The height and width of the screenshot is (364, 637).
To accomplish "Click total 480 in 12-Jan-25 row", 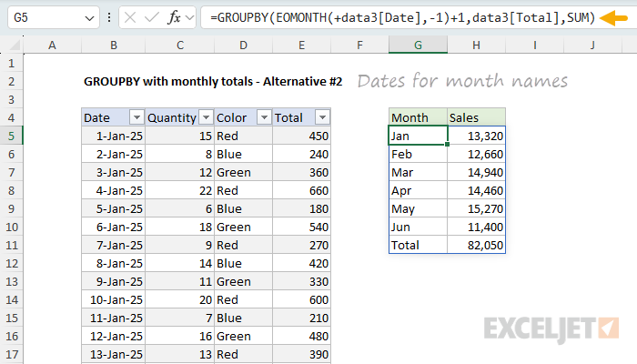I will pos(301,336).
